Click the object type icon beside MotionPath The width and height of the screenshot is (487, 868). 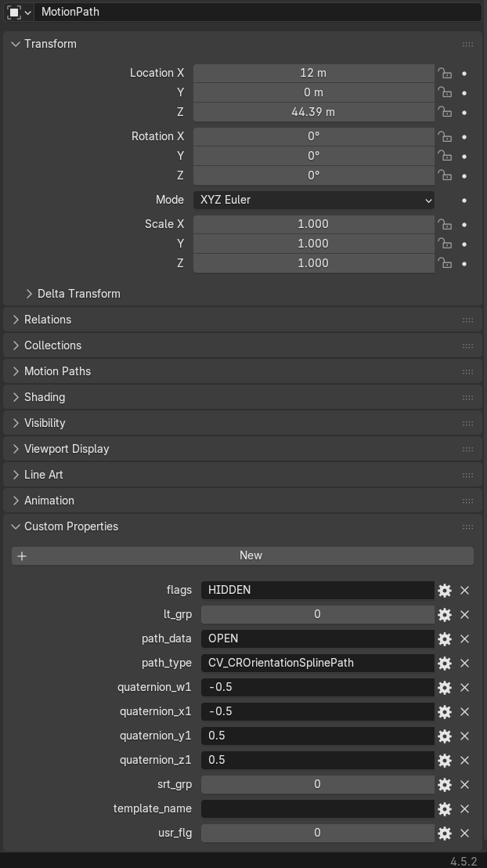click(14, 13)
